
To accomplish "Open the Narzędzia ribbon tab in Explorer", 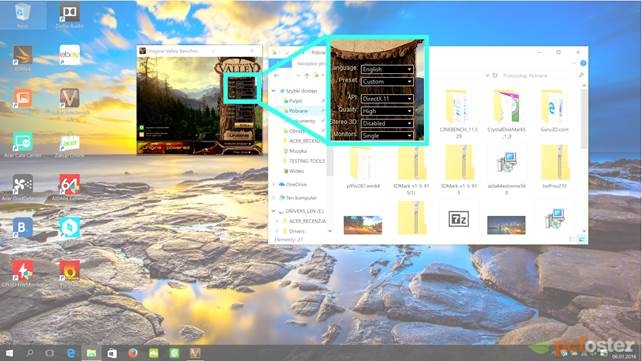I will 311,63.
